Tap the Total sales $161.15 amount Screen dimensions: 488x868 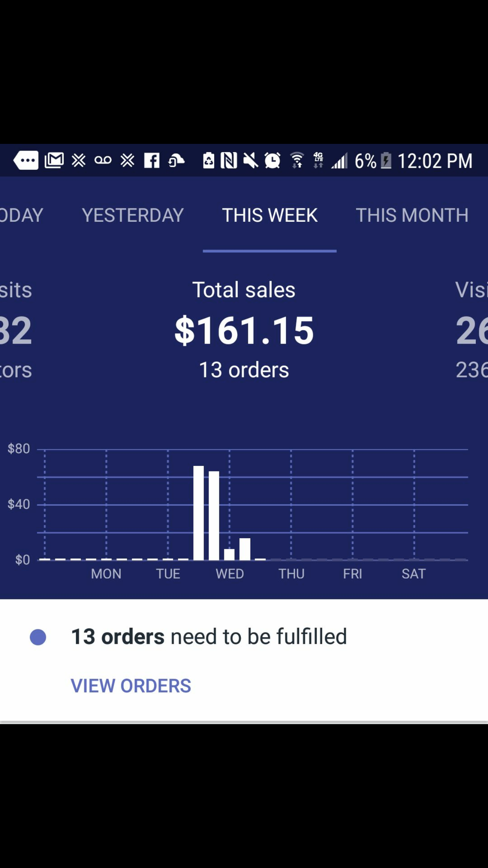[x=244, y=331]
